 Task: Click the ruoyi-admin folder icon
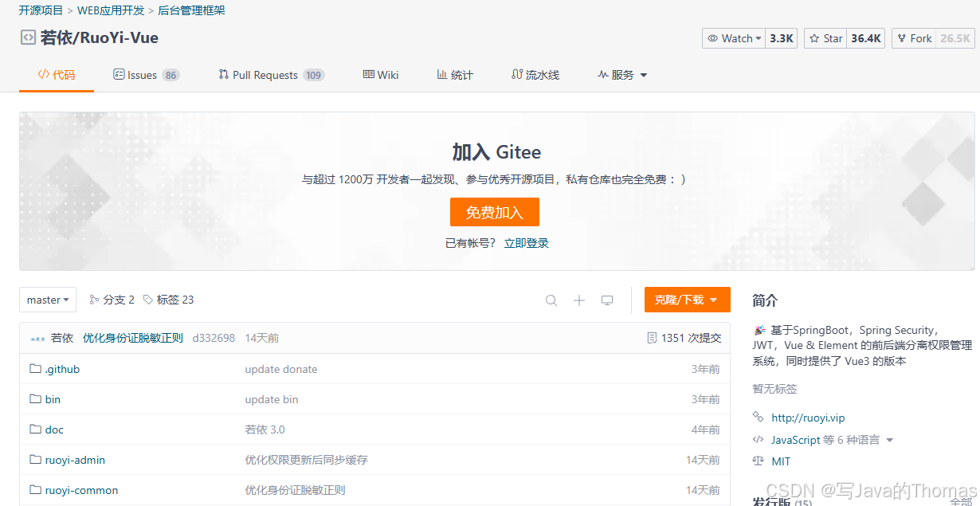coord(35,460)
